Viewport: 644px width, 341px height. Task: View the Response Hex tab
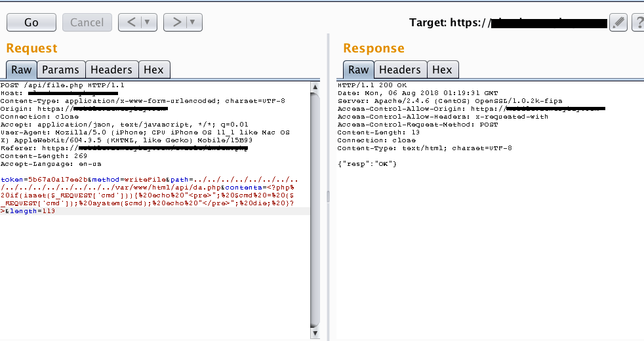pos(442,70)
